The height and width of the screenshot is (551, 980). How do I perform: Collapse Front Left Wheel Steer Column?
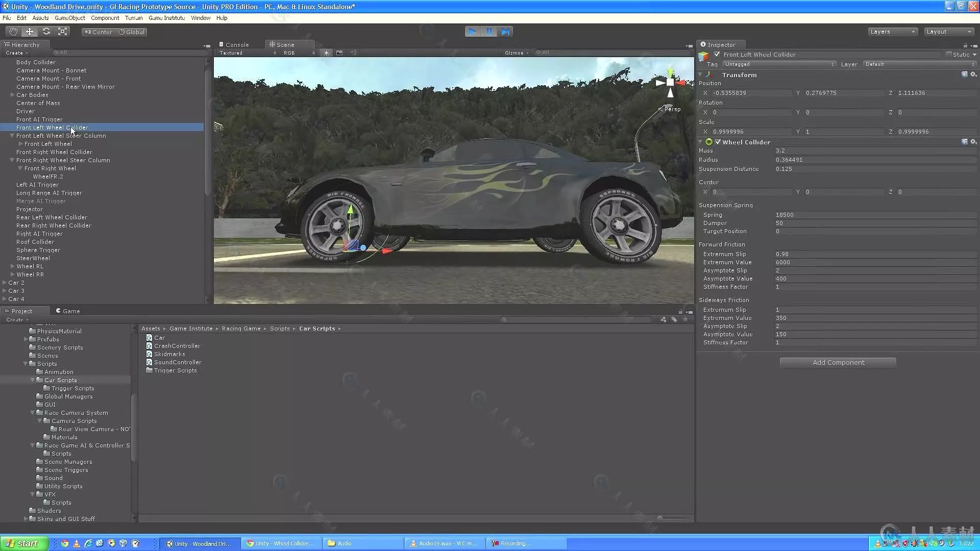[12, 136]
